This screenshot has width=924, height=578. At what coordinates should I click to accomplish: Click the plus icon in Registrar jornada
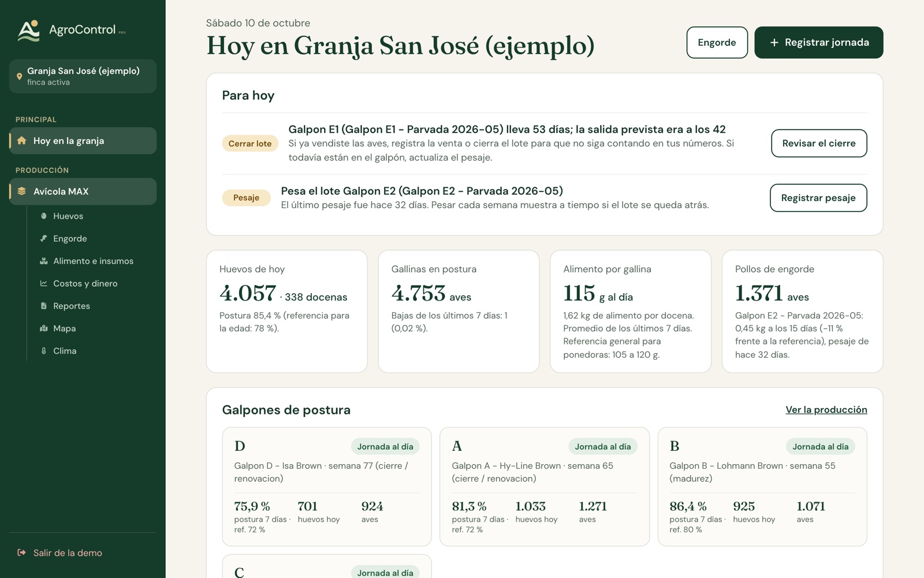click(x=774, y=42)
